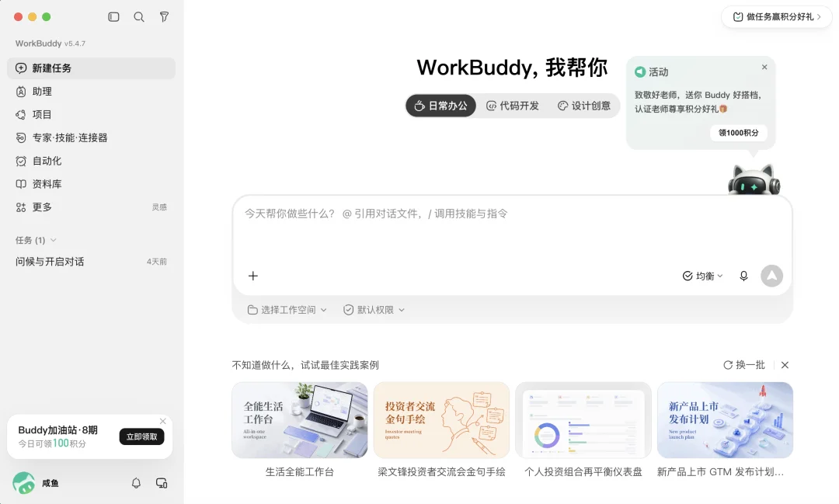Click 立即领取 button
Screen dimensions: 839x504
[x=142, y=436]
